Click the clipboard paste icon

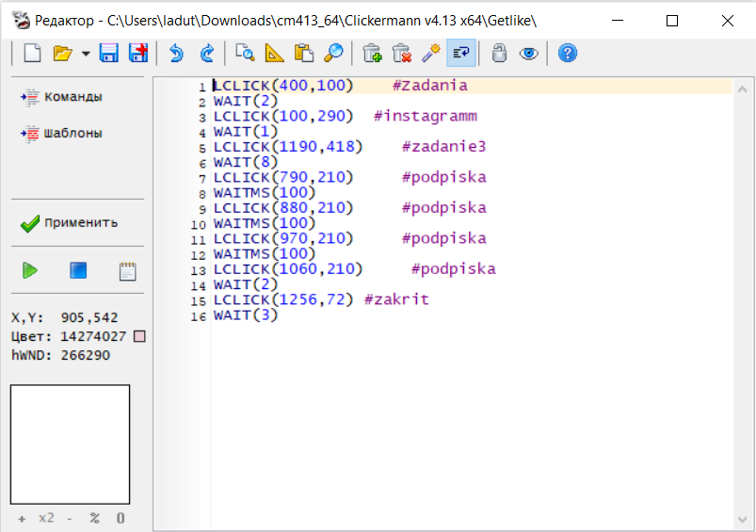point(304,53)
